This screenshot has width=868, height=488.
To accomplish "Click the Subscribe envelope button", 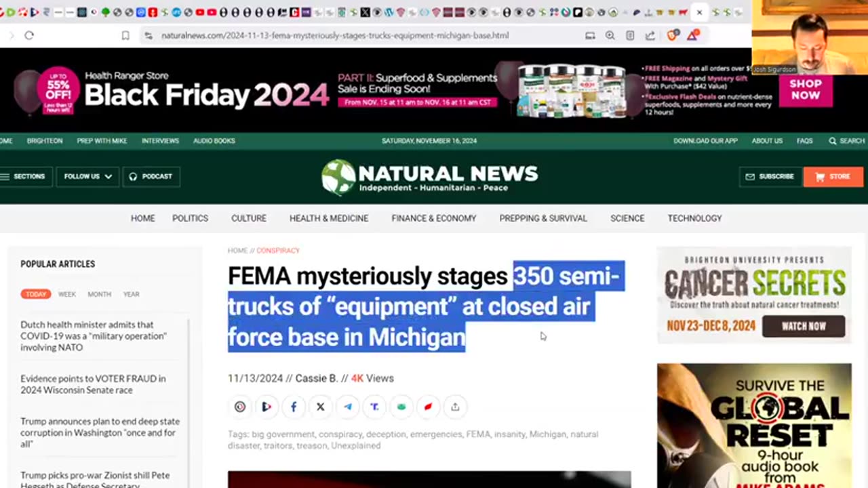I will 770,176.
